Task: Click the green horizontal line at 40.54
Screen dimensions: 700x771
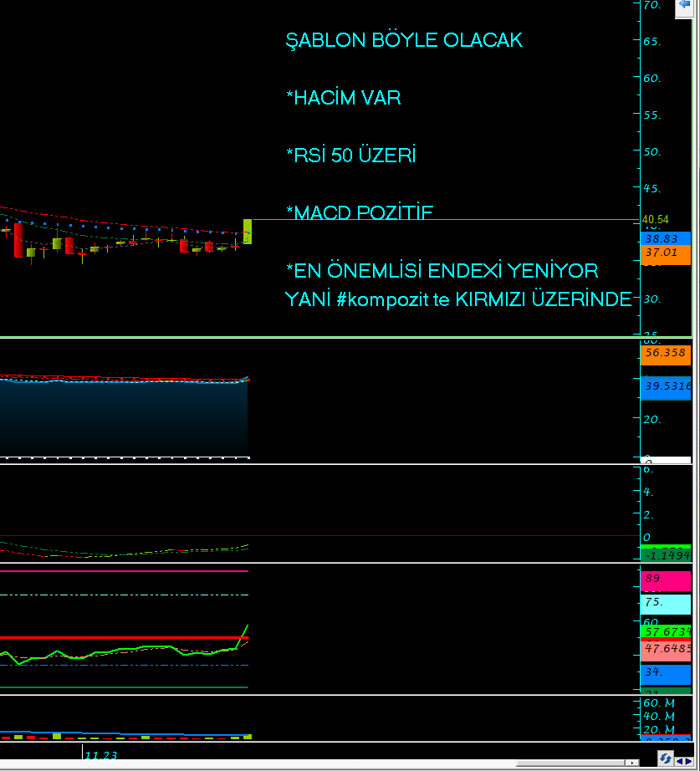Action: pos(445,219)
